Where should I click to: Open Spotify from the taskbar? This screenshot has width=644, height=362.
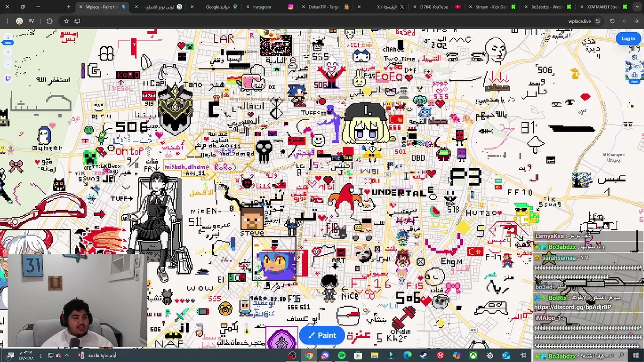click(342, 356)
